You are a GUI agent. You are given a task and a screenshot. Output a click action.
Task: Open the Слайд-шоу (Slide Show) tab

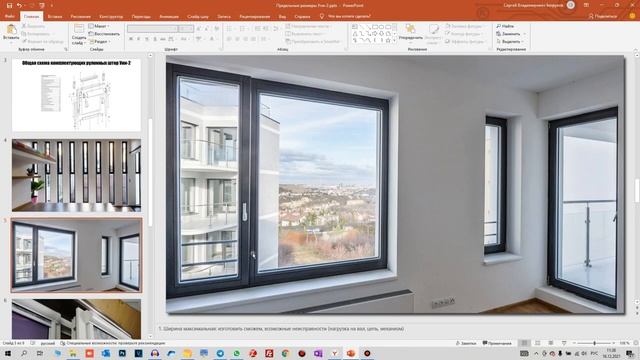tap(198, 16)
